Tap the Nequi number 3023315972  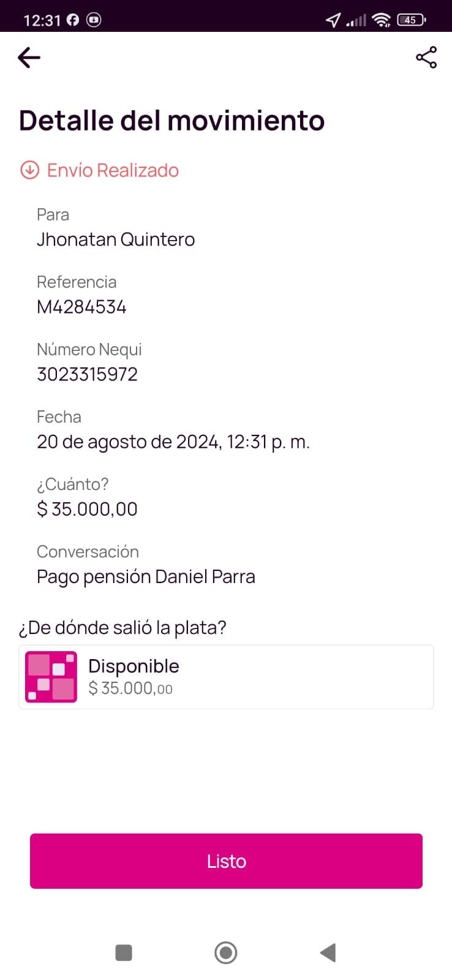pos(87,374)
